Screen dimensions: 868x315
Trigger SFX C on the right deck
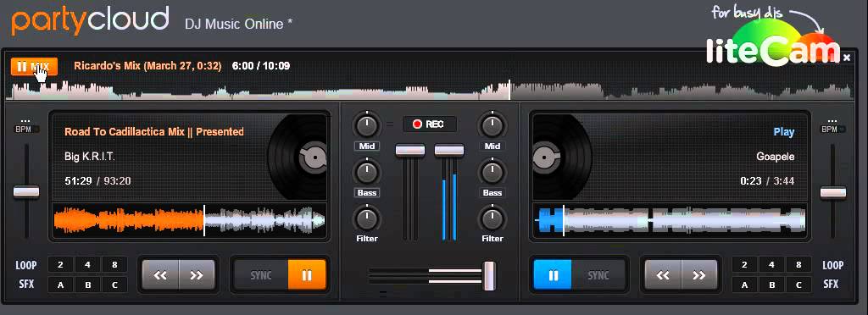(798, 285)
